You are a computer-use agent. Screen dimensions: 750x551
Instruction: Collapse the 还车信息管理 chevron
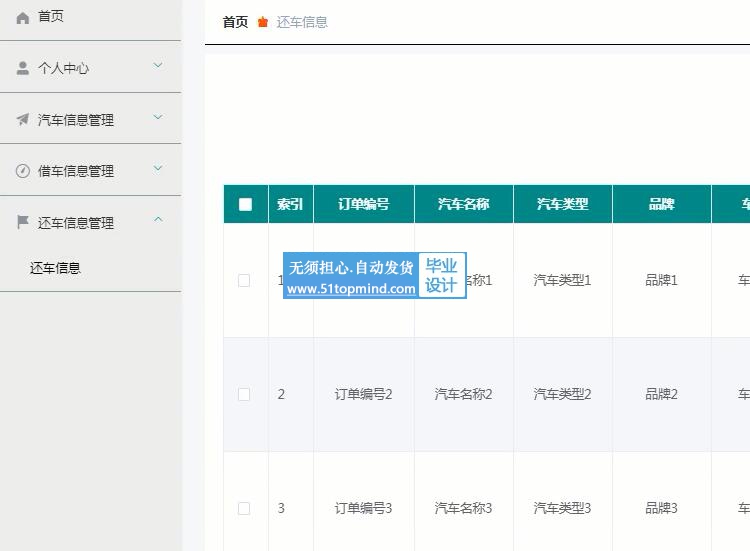158,221
